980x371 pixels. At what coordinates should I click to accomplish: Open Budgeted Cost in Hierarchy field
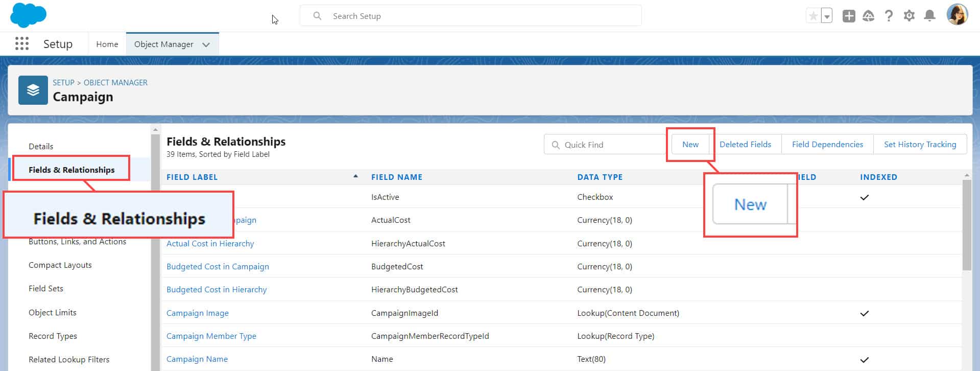click(217, 290)
